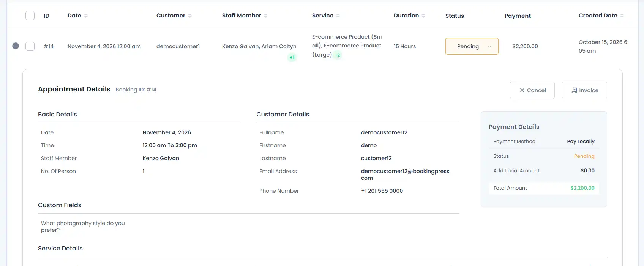Sort by Created Date column arrows
Viewport: 644px width, 266px height.
pos(622,16)
